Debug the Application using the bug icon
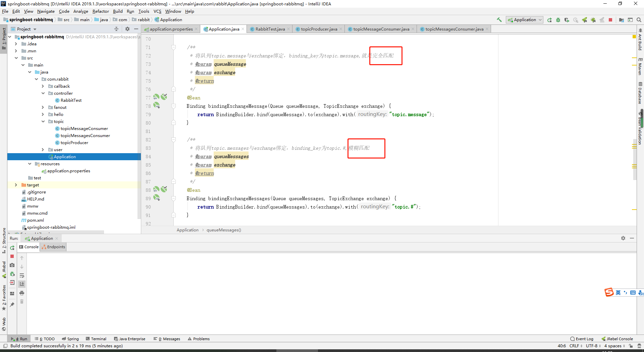 557,20
